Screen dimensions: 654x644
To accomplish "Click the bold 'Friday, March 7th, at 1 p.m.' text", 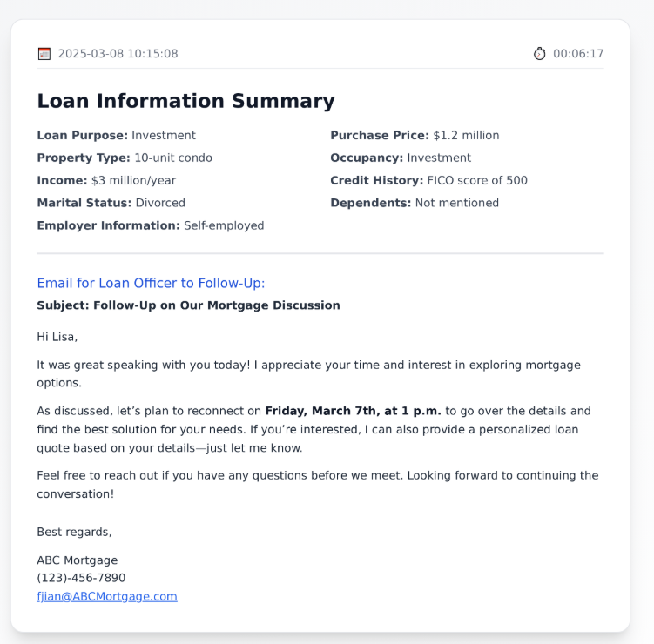I will coord(353,411).
